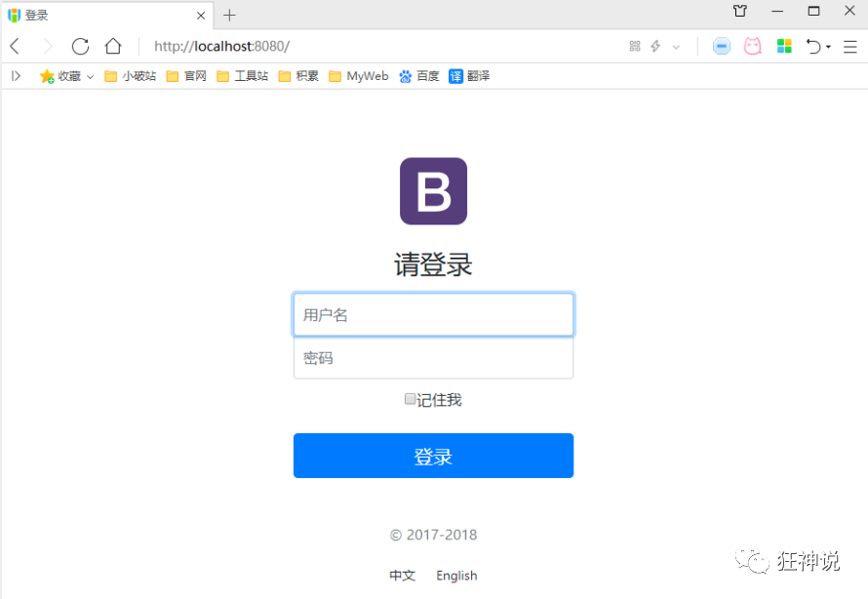
Task: Open the hamburger menu at top right
Action: (851, 46)
